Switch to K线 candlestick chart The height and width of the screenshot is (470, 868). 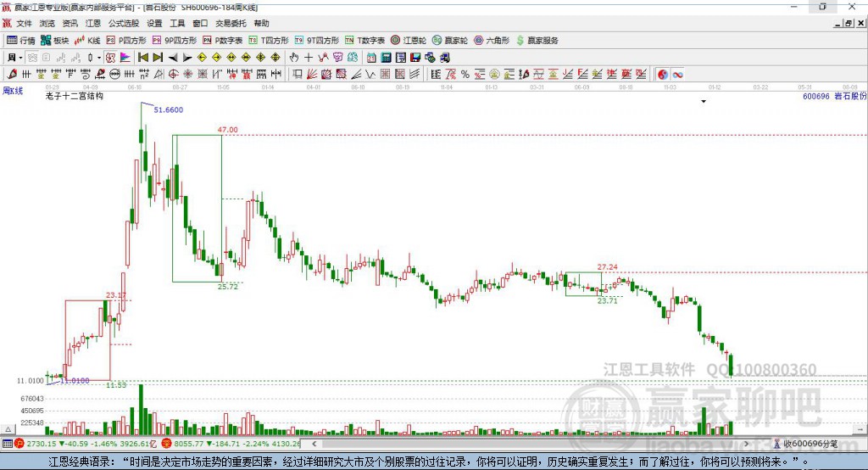[x=87, y=41]
